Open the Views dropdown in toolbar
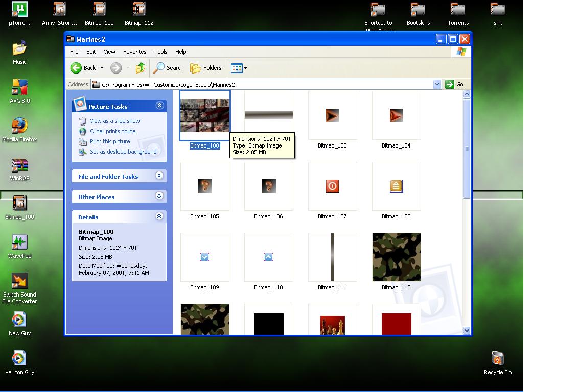This screenshot has height=392, width=580. pos(239,68)
